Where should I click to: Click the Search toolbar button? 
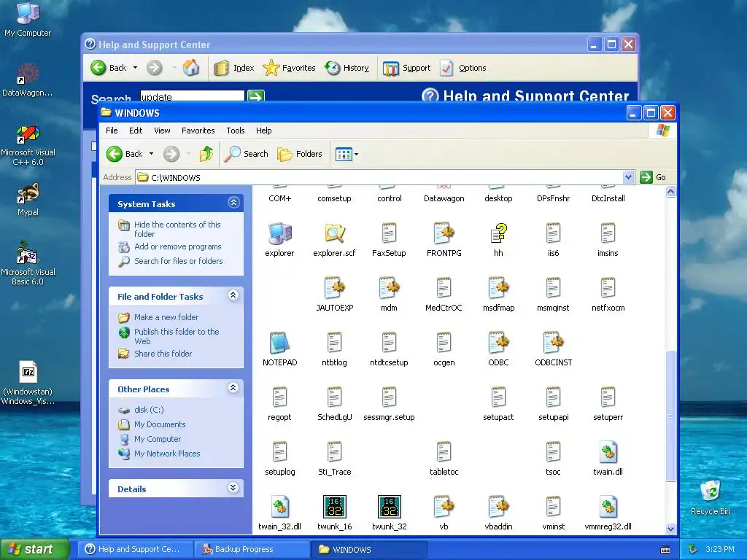pos(247,154)
